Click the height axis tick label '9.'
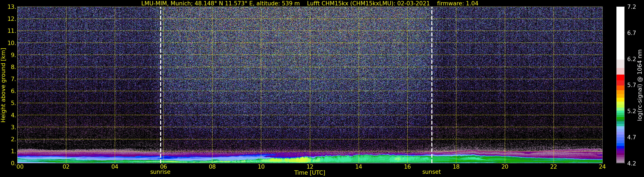644x177 pixels. tap(13, 55)
